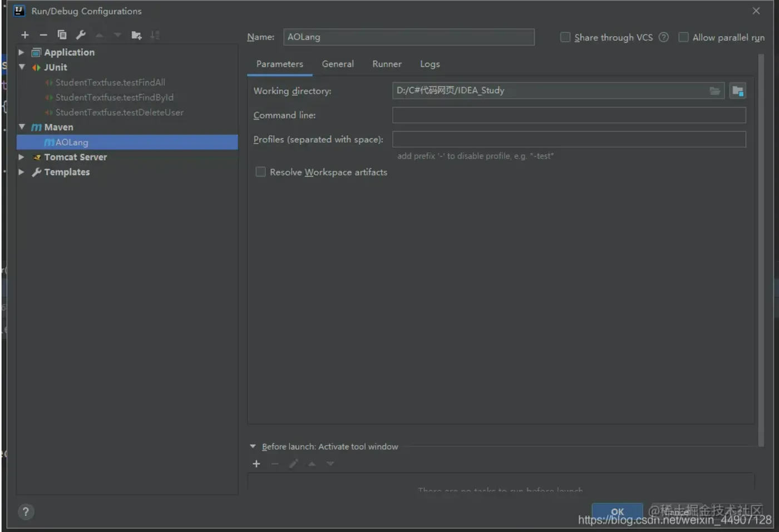Select the Tomcat Server tree item

pyautogui.click(x=75, y=157)
